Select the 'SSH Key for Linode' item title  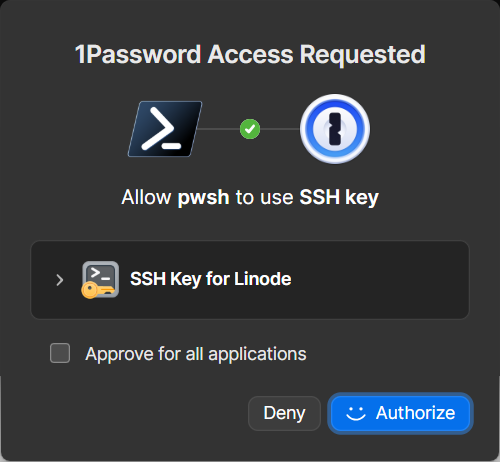[x=211, y=279]
